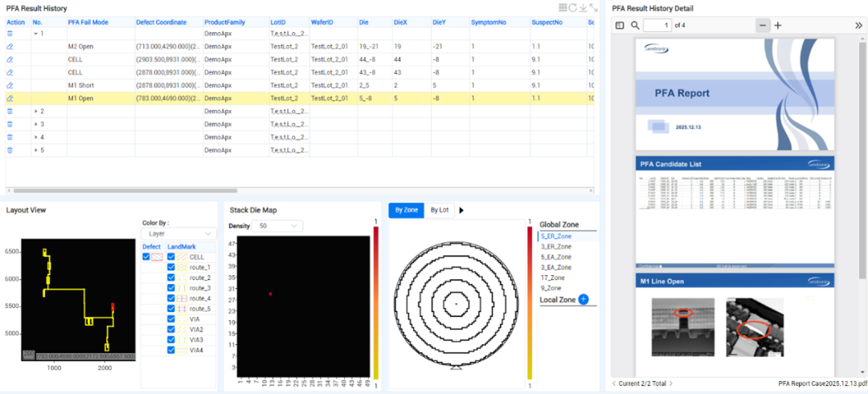
Task: Uncheck the route_3 landmark checkbox
Action: pos(171,288)
